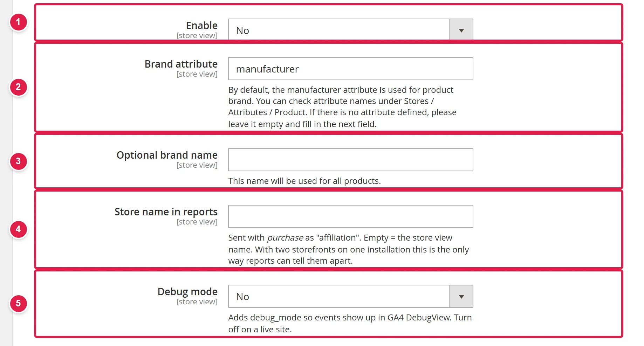644x346 pixels.
Task: Click into the Optional brand name field
Action: click(x=350, y=160)
